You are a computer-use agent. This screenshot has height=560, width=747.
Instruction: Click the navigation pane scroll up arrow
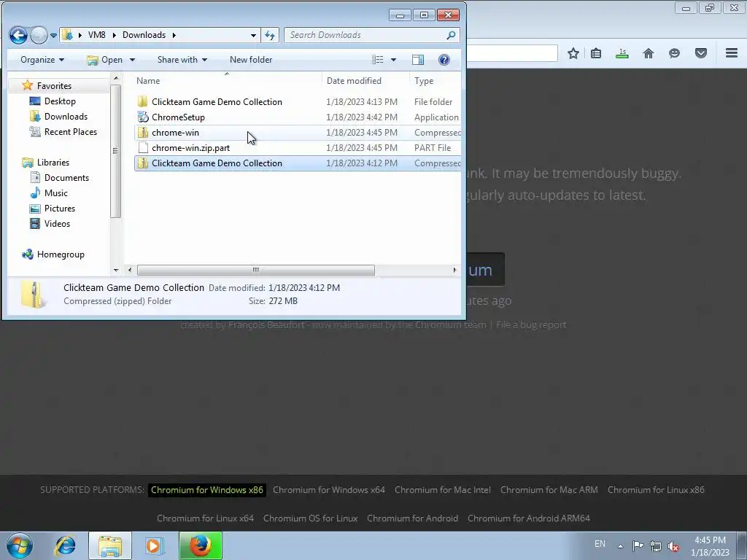click(x=116, y=77)
